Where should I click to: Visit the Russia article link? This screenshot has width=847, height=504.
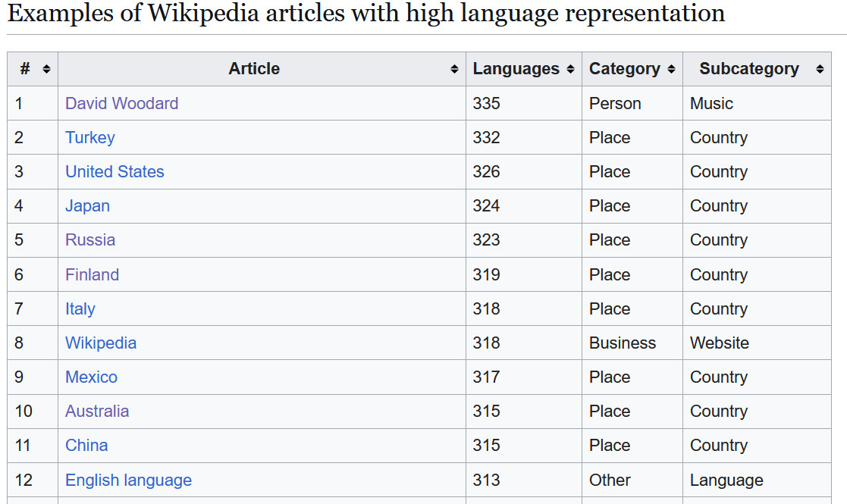click(x=90, y=239)
